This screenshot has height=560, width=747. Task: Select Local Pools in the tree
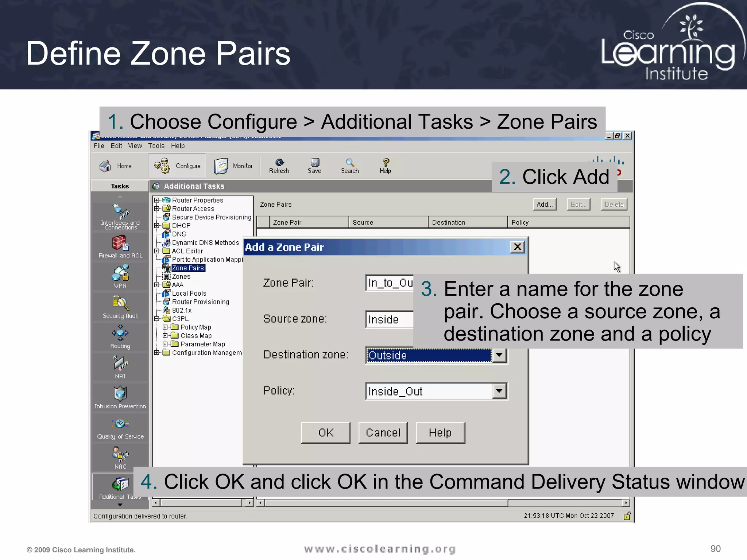189,293
